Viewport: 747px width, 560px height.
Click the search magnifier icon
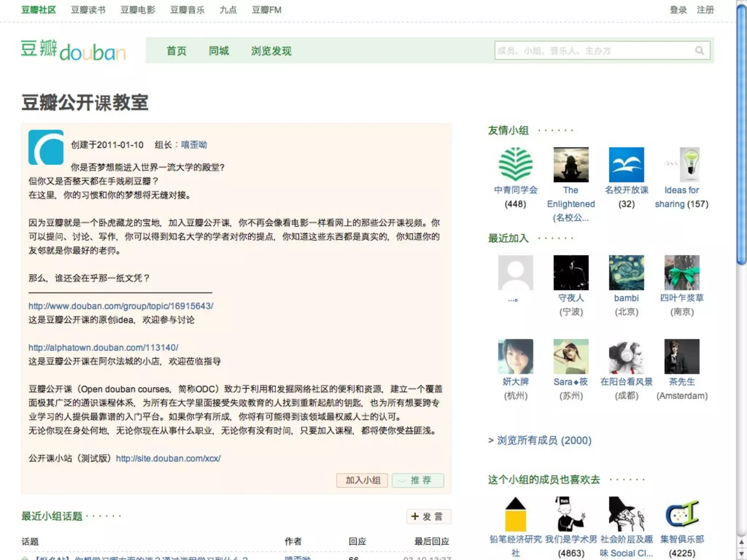(x=699, y=50)
